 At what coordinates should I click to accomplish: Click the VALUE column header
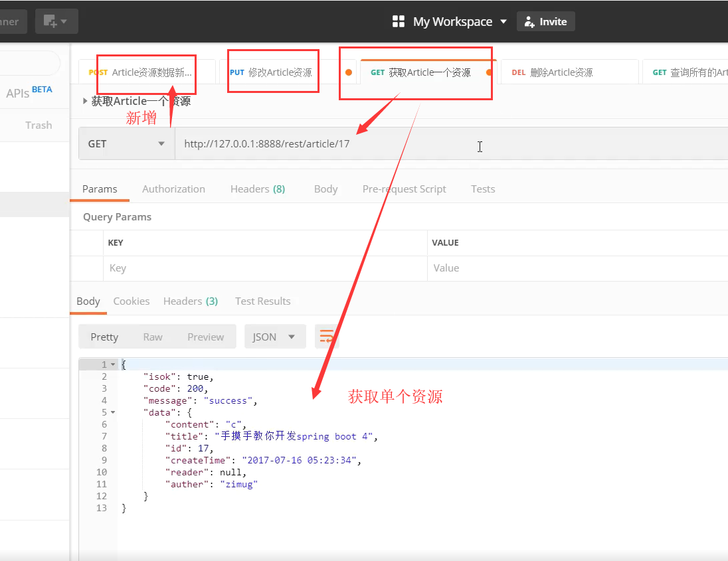click(x=445, y=243)
